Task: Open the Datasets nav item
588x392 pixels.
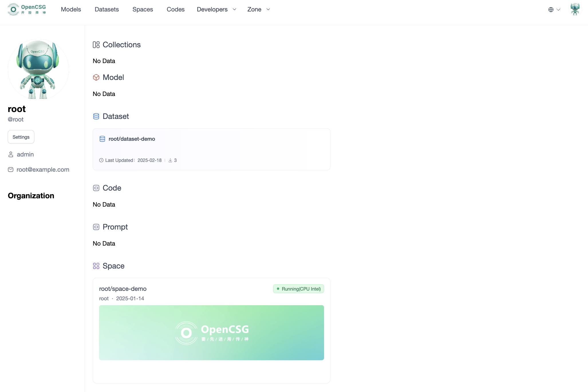Action: point(106,9)
